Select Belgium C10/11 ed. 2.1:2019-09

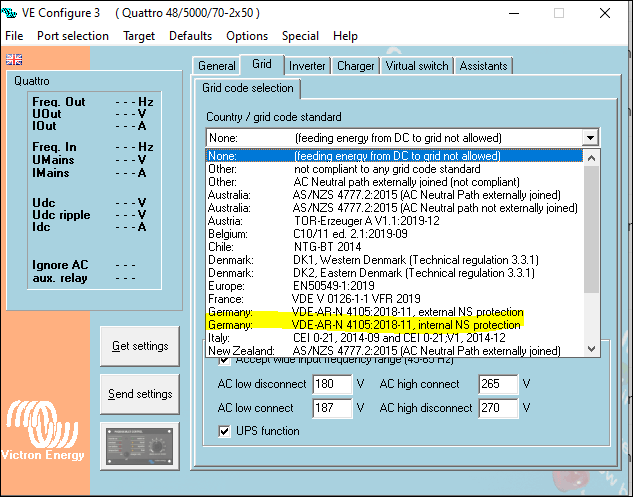pyautogui.click(x=394, y=234)
